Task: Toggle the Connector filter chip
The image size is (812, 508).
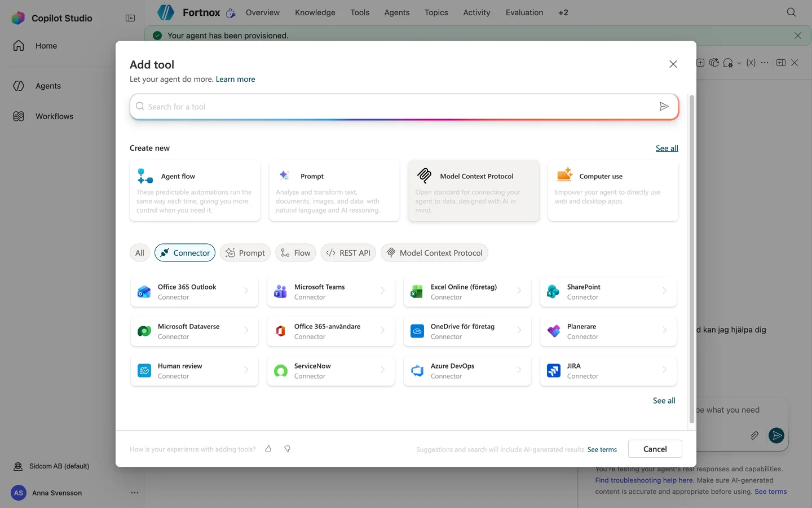Action: tap(185, 253)
